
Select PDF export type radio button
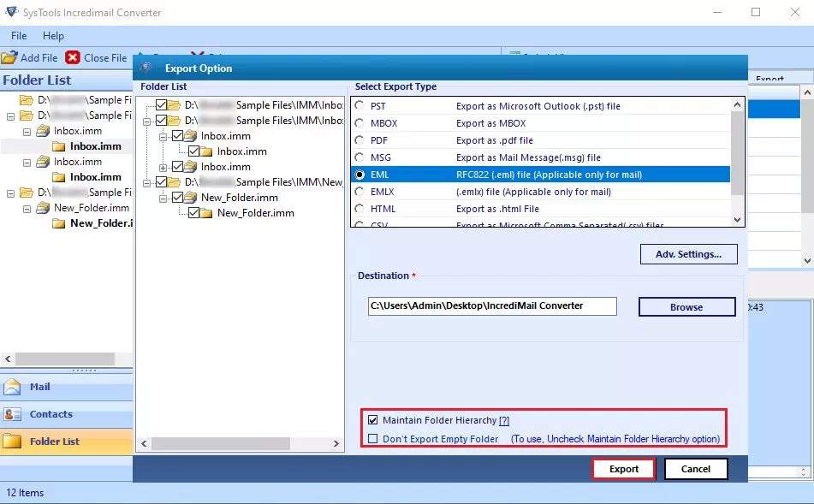[359, 140]
